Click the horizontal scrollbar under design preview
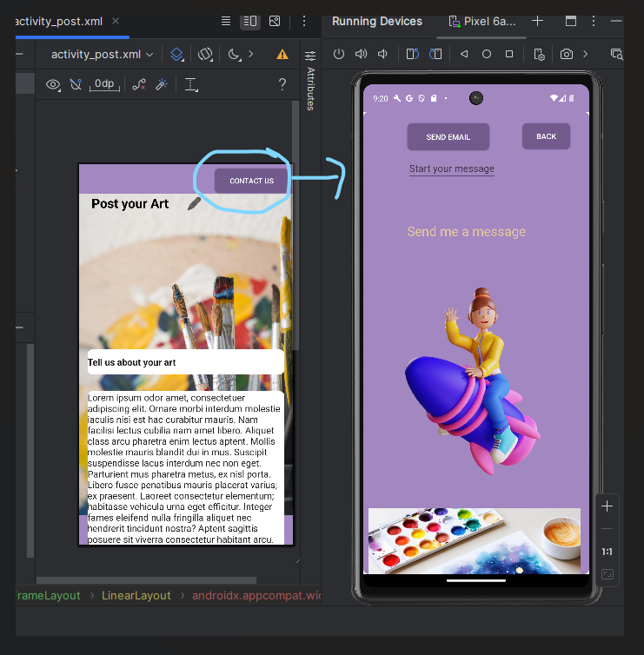The width and height of the screenshot is (644, 655). click(146, 580)
